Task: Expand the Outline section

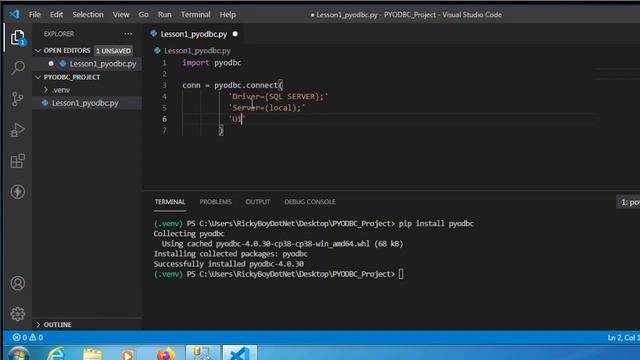Action: [x=38, y=324]
